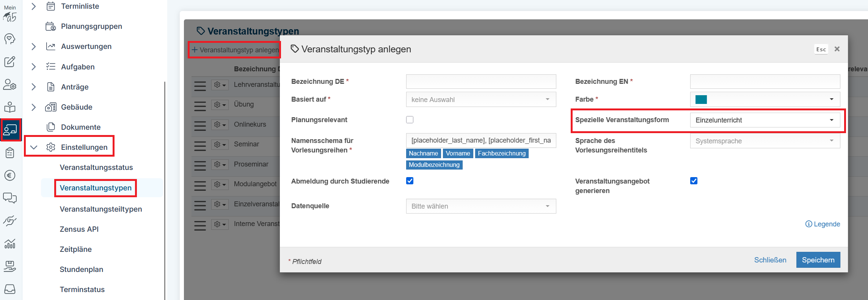Click the Terminliste calendar icon
This screenshot has height=300, width=868.
pyautogui.click(x=50, y=6)
